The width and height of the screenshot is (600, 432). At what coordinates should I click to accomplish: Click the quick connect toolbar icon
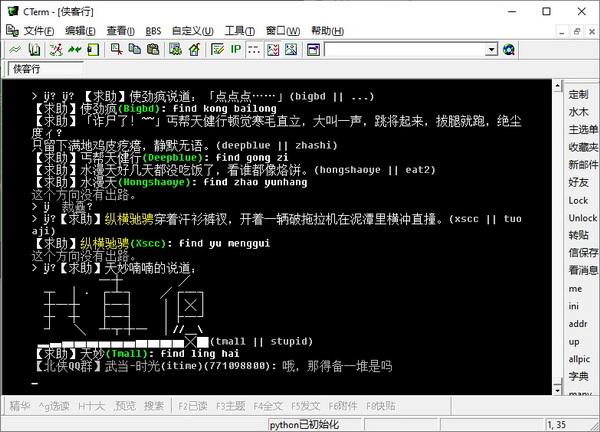(15, 49)
